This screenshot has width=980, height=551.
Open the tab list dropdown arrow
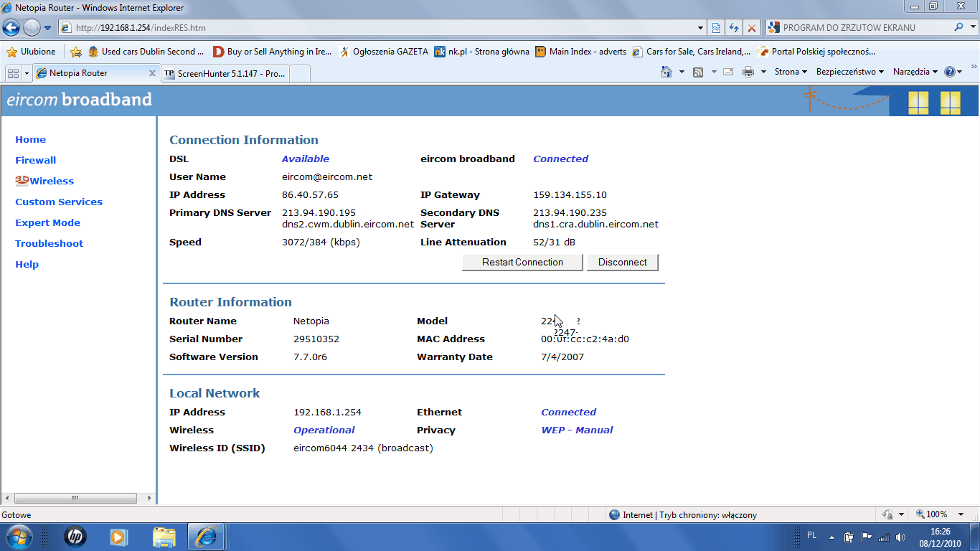(x=27, y=73)
